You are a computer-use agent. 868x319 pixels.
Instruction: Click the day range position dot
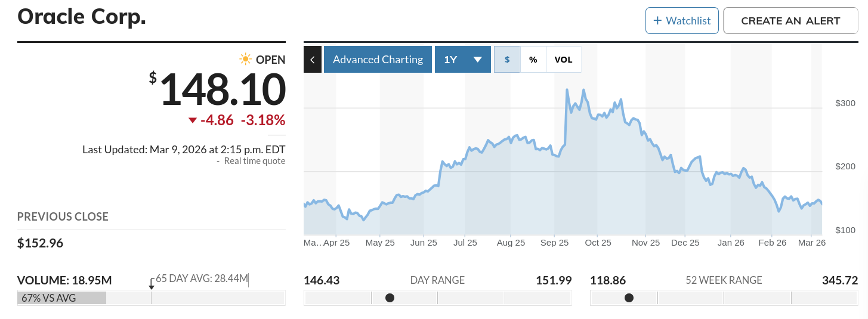(x=390, y=298)
